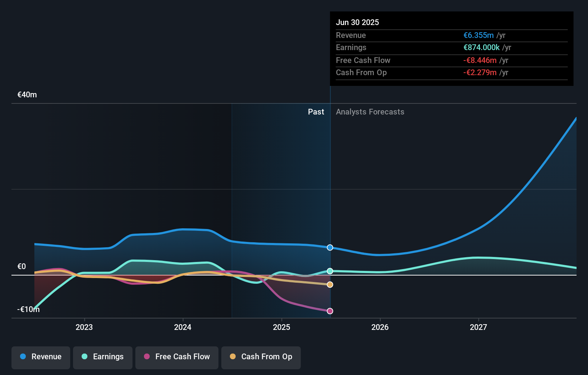Image resolution: width=588 pixels, height=375 pixels.
Task: Click the Free Cash Flow tooltip row label
Action: 363,60
